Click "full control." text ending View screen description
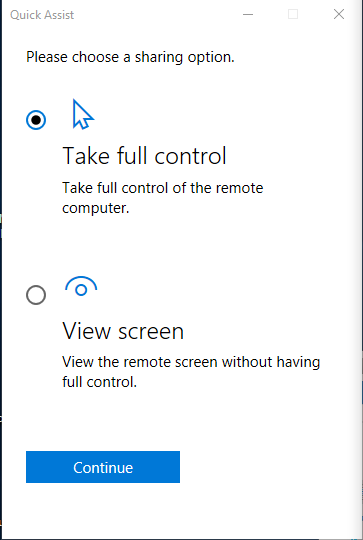Image resolution: width=363 pixels, height=540 pixels. coord(100,382)
